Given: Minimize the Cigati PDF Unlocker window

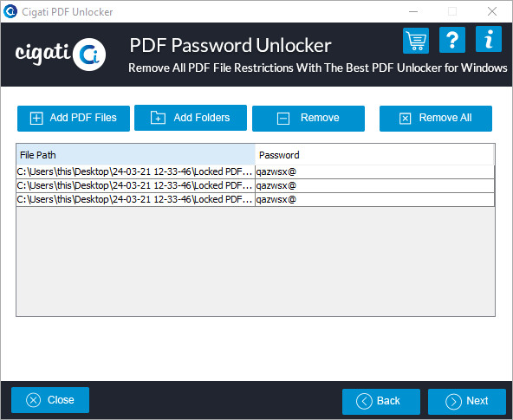Looking at the screenshot, I should (x=413, y=11).
